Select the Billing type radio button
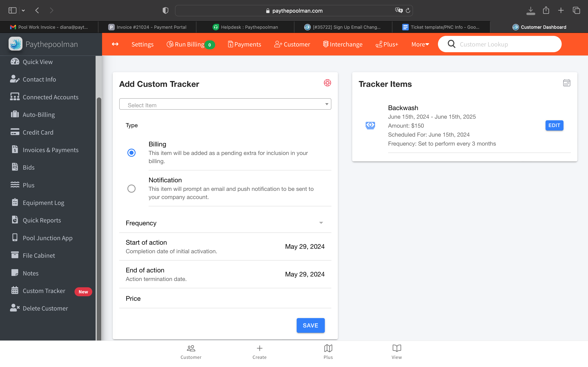588x367 pixels. pyautogui.click(x=131, y=153)
